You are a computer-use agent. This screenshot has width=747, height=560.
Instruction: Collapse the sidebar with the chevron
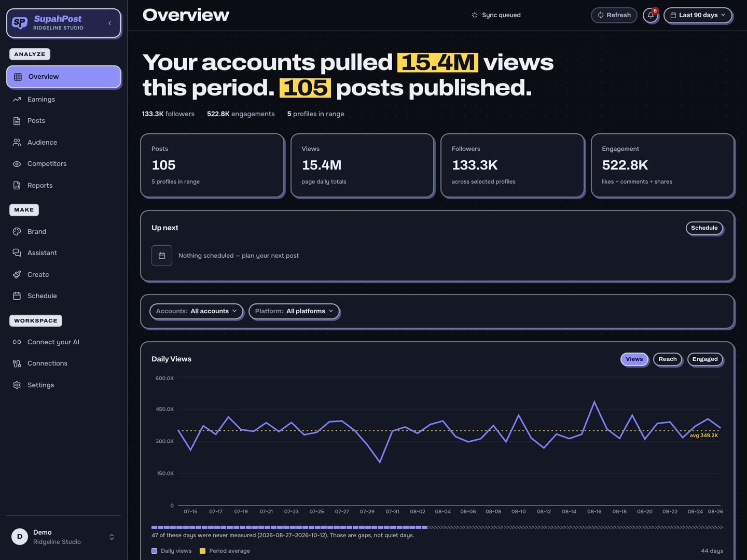point(109,23)
